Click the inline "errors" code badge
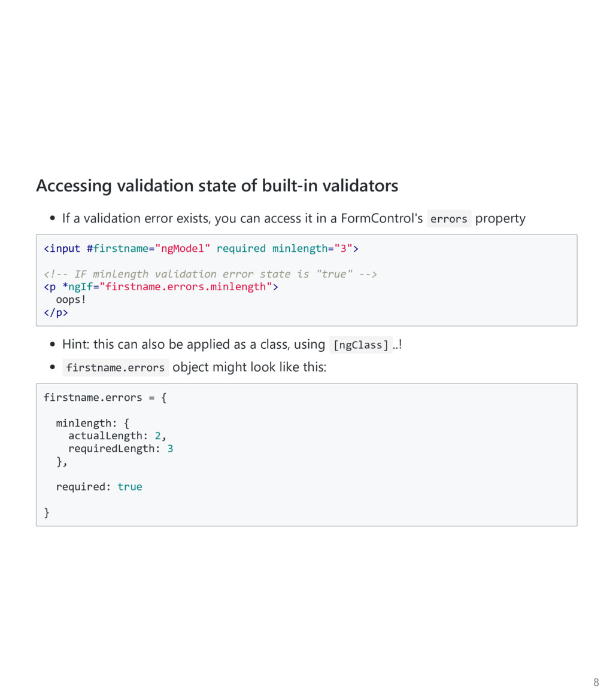Screen dimensions: 613x700 448,219
